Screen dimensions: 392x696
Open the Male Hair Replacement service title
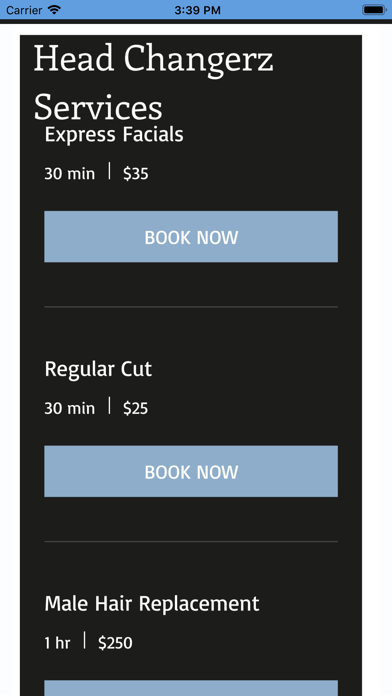152,604
